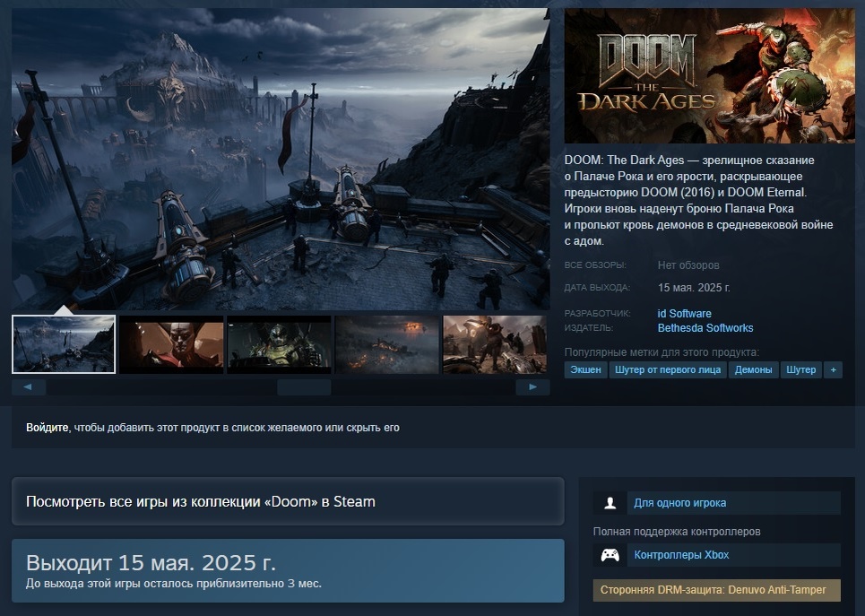This screenshot has width=865, height=616.
Task: Click the Нет обзоров review text
Action: point(688,265)
